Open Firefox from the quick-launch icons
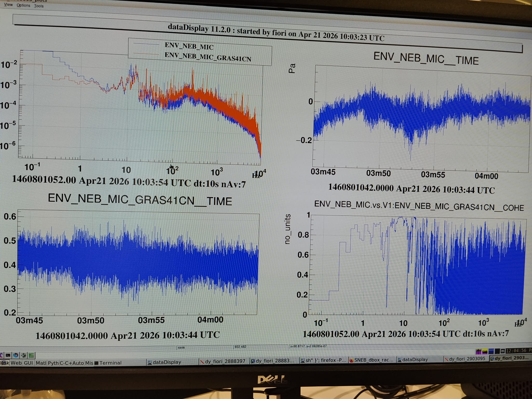 (16, 355)
